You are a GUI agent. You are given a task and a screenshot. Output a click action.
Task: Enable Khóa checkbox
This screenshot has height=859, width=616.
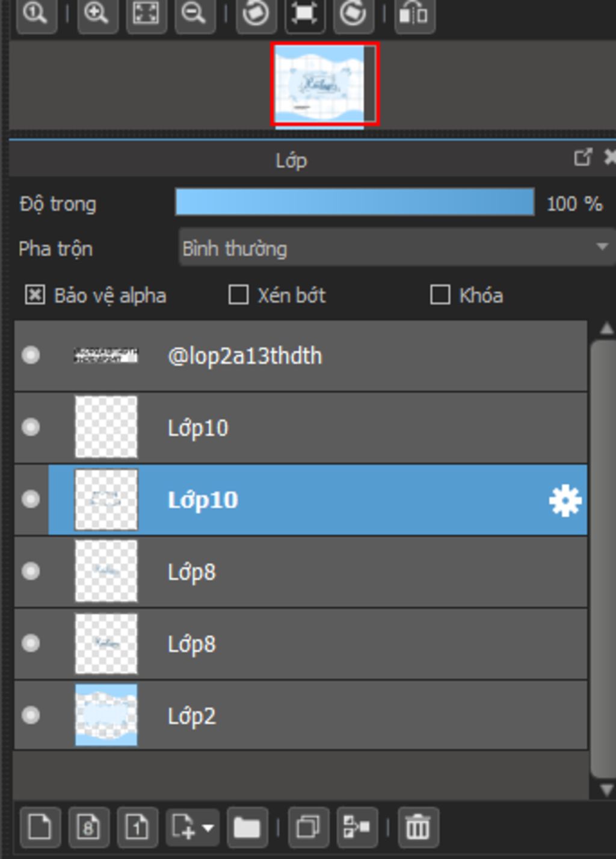click(440, 295)
